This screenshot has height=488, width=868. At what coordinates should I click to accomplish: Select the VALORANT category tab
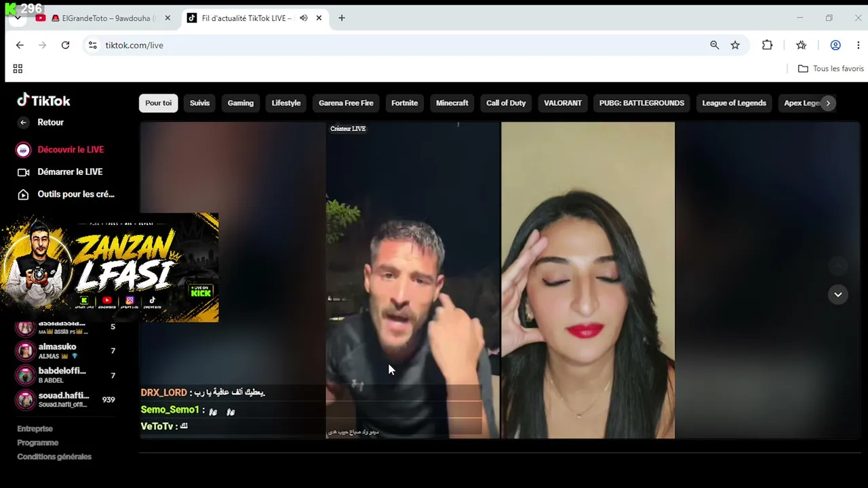(563, 103)
